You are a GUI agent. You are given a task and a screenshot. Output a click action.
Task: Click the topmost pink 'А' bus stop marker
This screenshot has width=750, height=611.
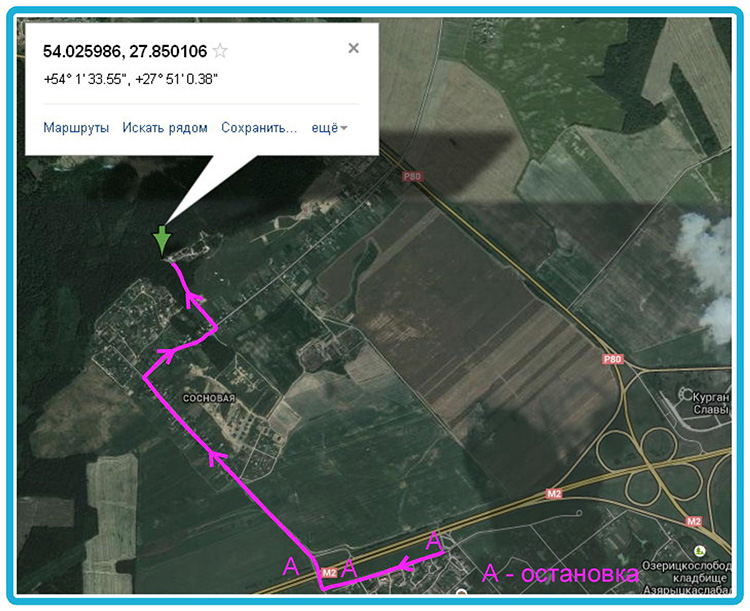[433, 541]
